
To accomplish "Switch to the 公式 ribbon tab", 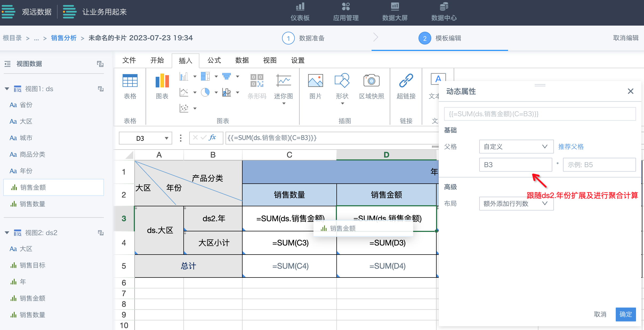I will click(x=214, y=60).
